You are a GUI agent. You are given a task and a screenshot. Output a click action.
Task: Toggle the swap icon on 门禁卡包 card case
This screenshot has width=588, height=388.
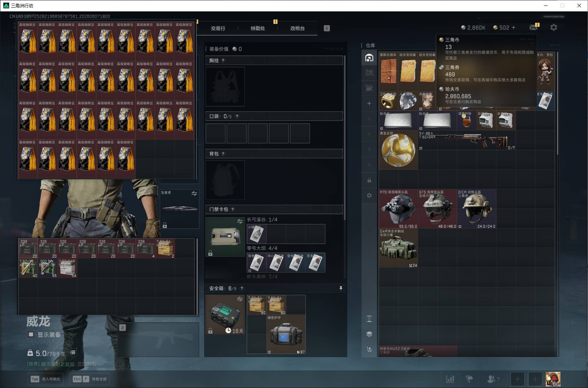coord(240,221)
